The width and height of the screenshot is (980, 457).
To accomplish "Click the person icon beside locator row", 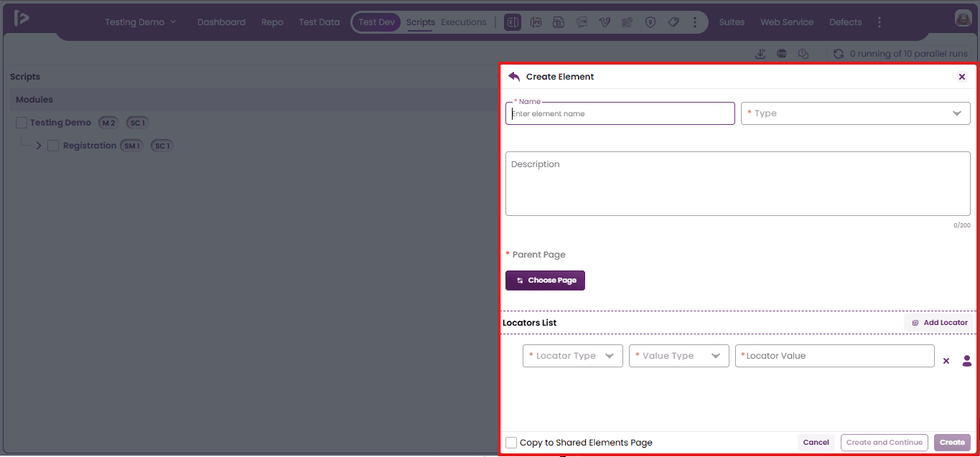I will tap(967, 361).
